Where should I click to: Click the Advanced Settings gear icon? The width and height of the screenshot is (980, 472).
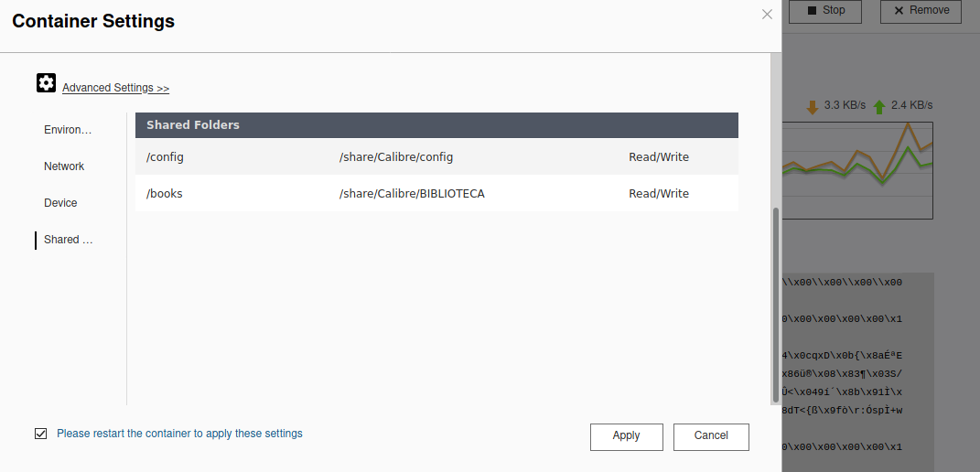click(x=46, y=83)
